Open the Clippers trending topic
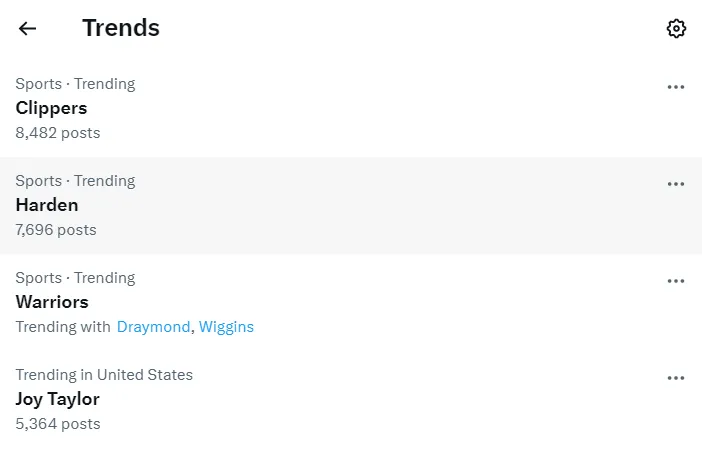 [x=351, y=108]
